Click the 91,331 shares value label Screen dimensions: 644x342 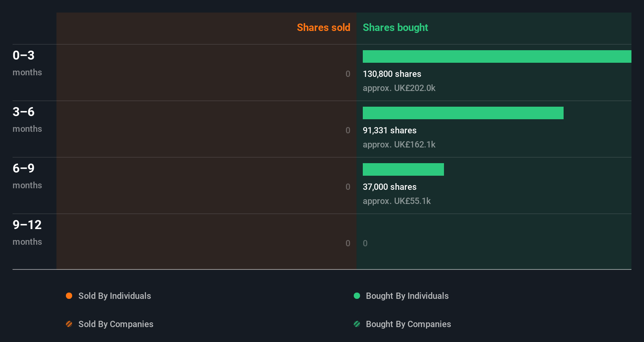pyautogui.click(x=389, y=130)
